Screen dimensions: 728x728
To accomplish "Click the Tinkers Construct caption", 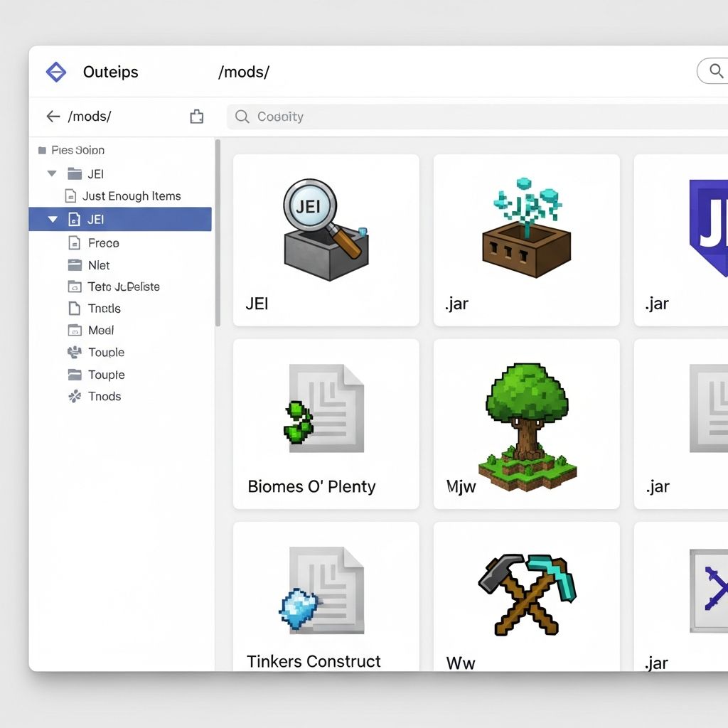I will [x=314, y=661].
